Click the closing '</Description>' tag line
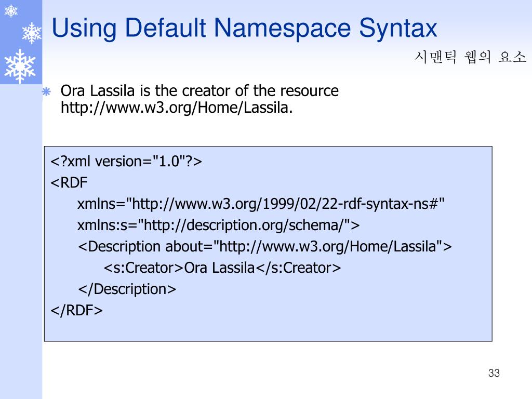532x399 pixels. 127,289
